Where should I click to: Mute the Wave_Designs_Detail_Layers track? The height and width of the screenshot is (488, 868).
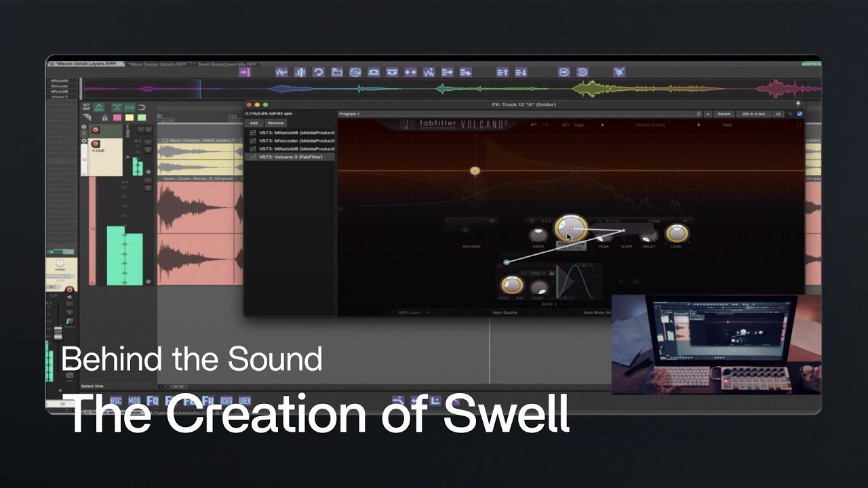[x=147, y=142]
